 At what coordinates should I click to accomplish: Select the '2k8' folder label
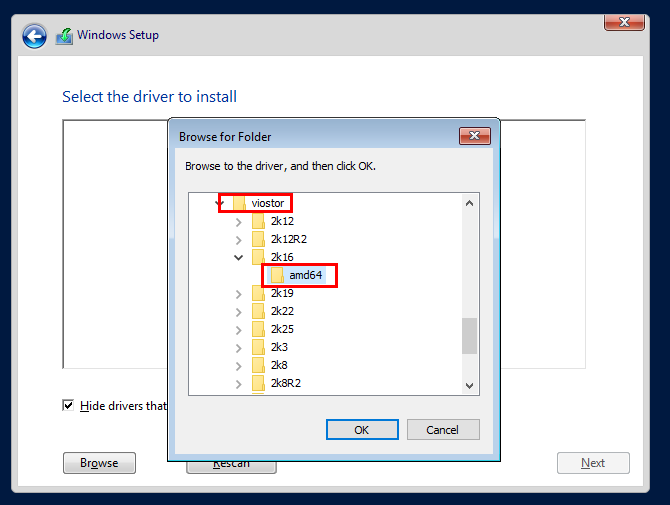(x=279, y=365)
